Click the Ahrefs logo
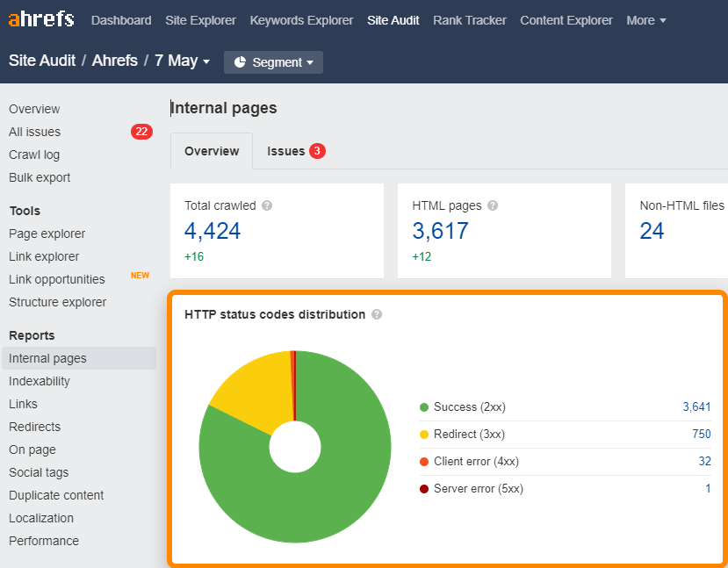 click(41, 19)
